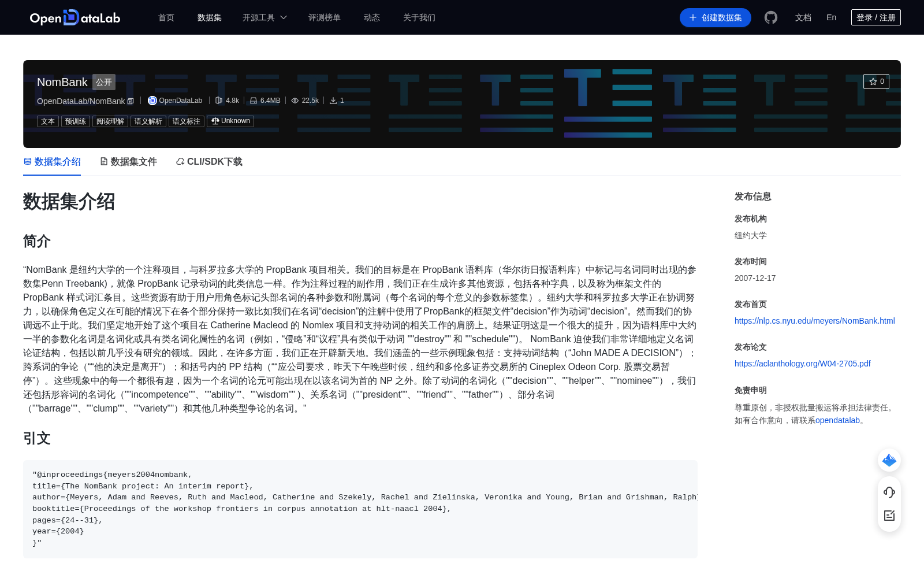This screenshot has height=578, width=924.
Task: Switch to the 数据集文件 tab
Action: point(128,162)
